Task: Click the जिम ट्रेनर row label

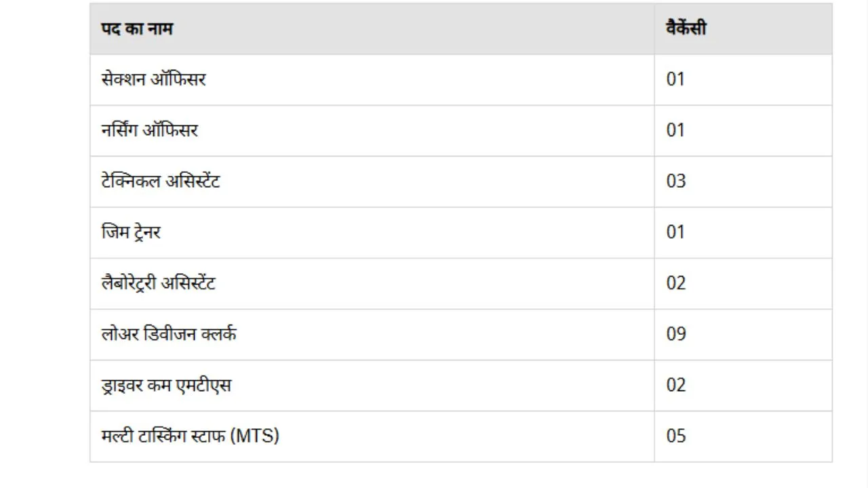Action: tap(131, 232)
